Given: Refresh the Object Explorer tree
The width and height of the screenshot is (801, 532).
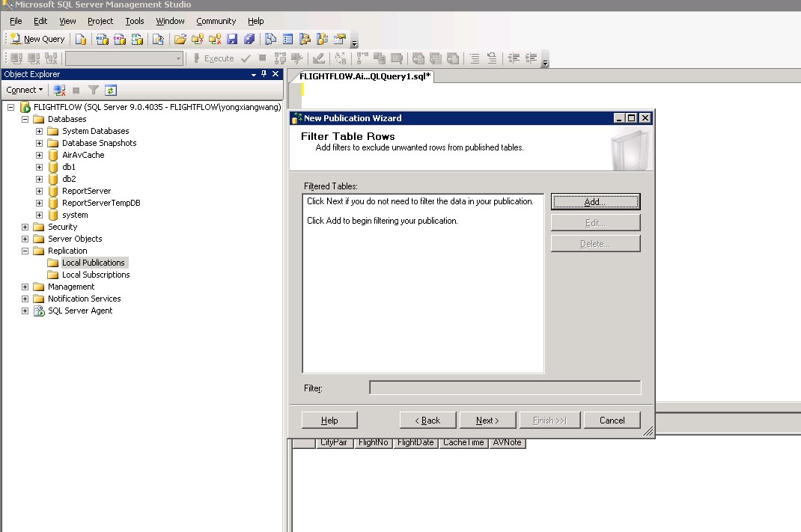Looking at the screenshot, I should tap(110, 90).
